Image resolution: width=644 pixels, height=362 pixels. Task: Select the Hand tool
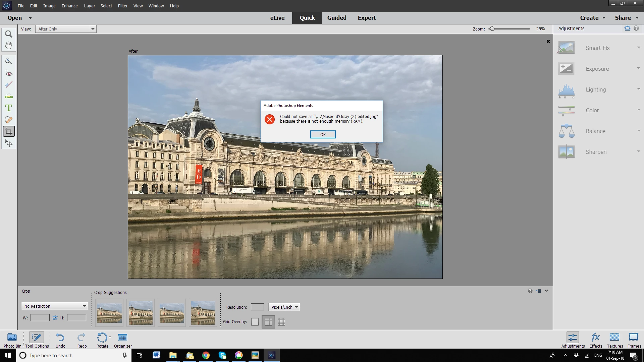[9, 46]
